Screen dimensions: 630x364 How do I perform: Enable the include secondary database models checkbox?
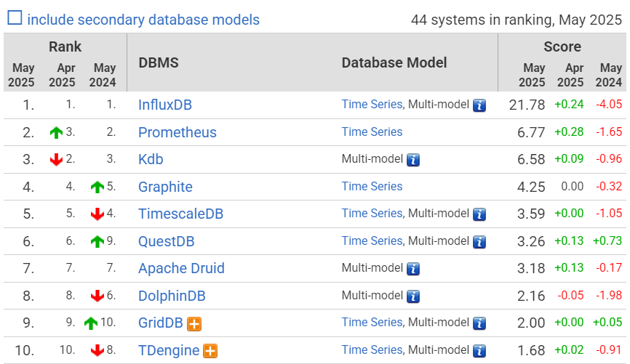(x=15, y=18)
